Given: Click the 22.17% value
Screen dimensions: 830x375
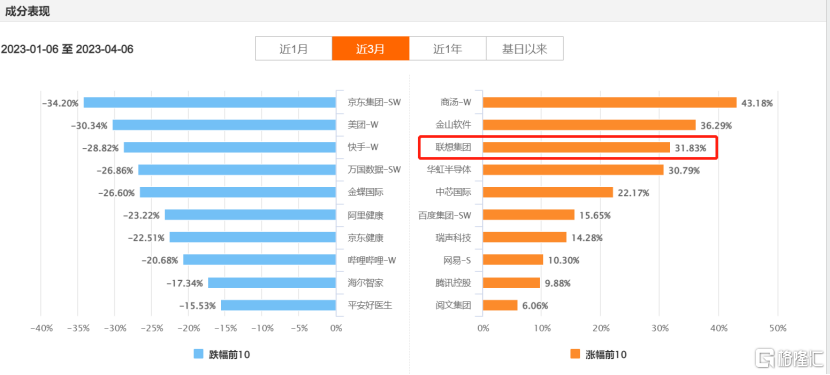Looking at the screenshot, I should pyautogui.click(x=634, y=193).
